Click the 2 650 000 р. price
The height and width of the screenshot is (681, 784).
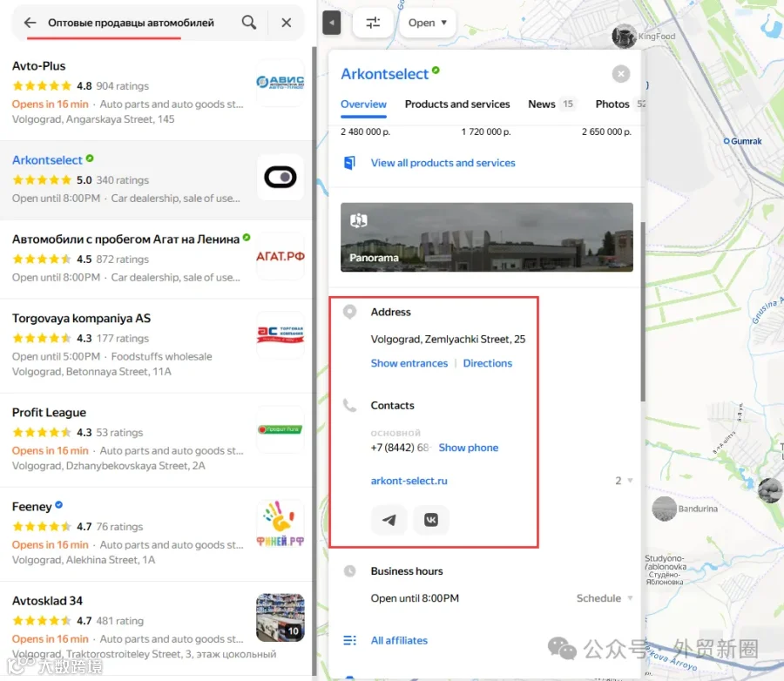point(606,131)
